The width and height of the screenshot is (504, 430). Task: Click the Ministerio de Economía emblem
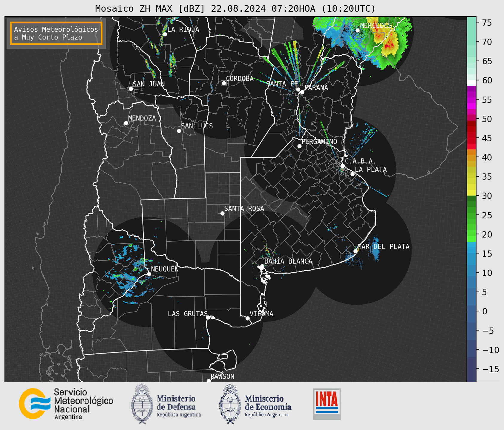[229, 404]
